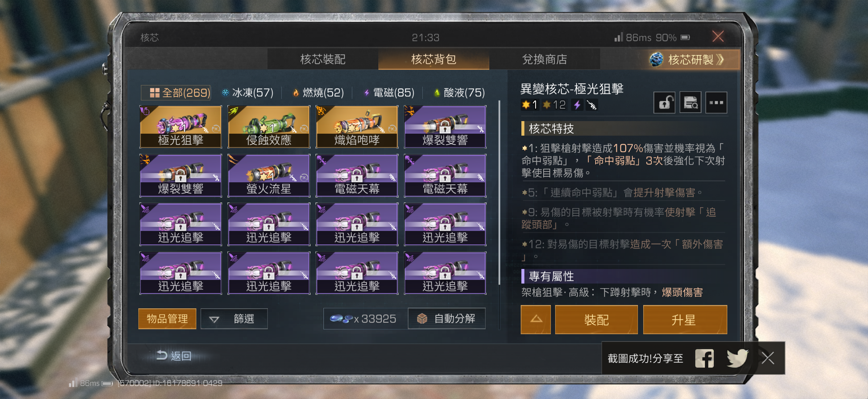Open the 兌換商店 exchange shop tab

[x=544, y=60]
